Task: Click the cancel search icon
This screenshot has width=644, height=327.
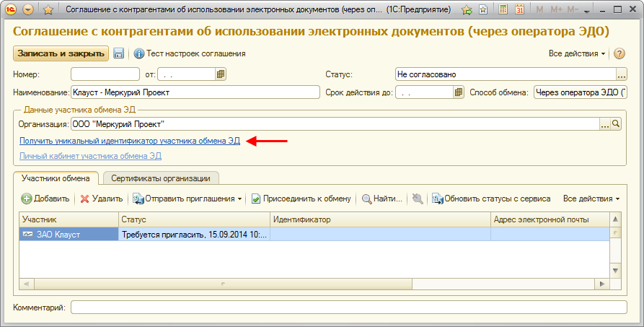Action: coord(418,199)
